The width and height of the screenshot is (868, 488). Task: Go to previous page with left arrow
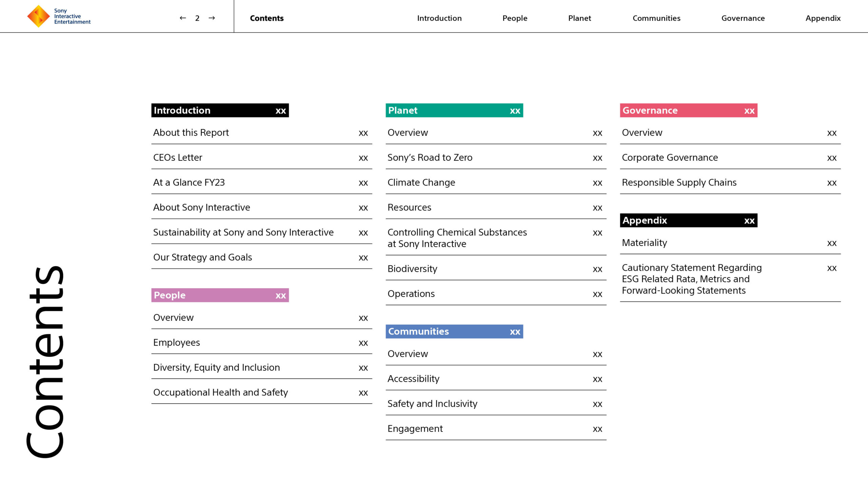pos(183,18)
